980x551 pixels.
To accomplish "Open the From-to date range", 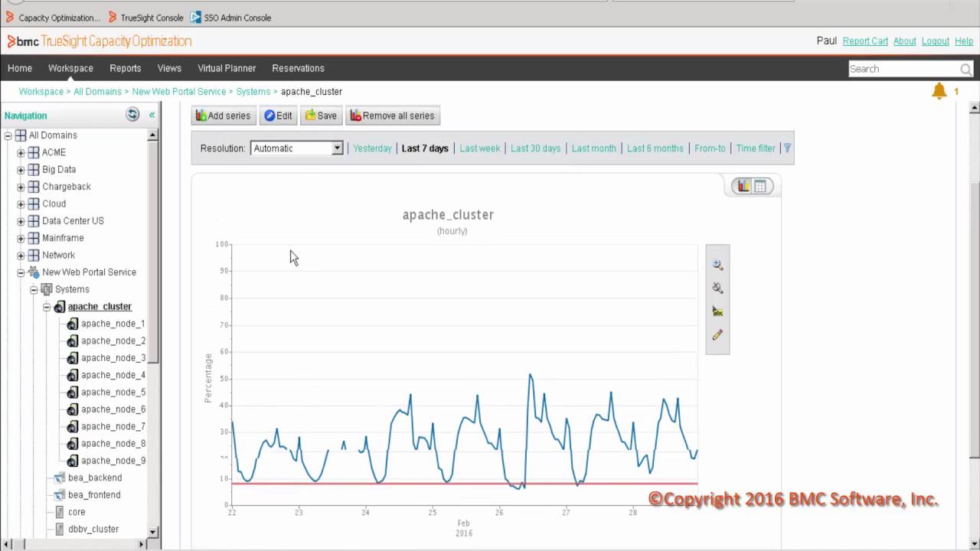I will tap(710, 148).
